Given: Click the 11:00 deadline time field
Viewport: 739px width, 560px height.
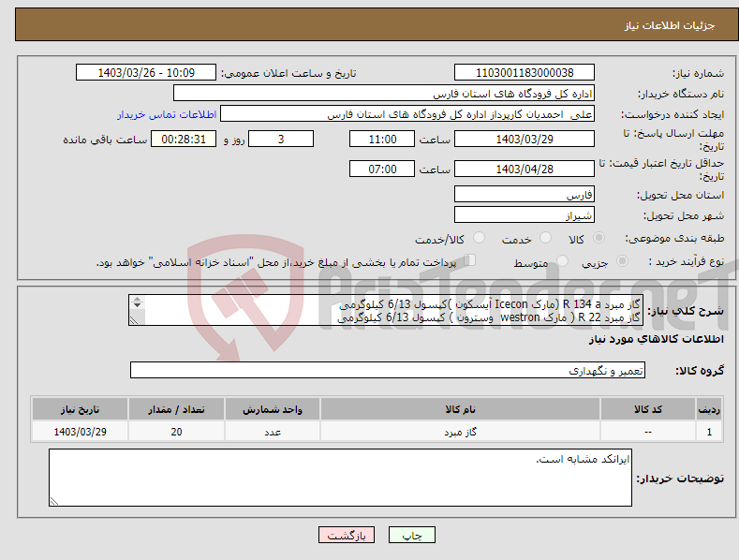Looking at the screenshot, I should click(x=382, y=139).
